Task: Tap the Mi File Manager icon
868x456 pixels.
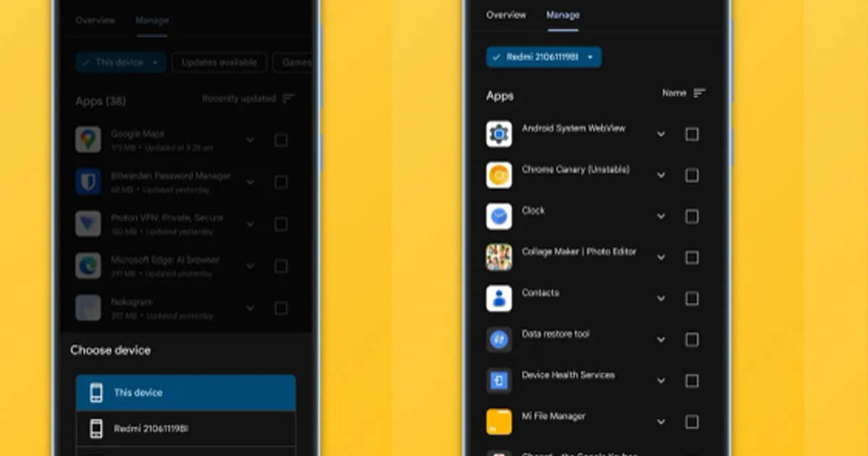Action: [499, 421]
